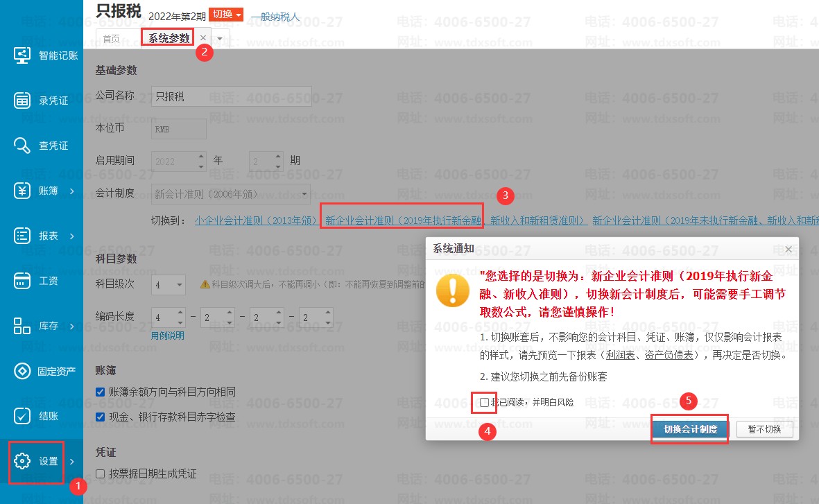Switch to the 首页 tab

(111, 38)
